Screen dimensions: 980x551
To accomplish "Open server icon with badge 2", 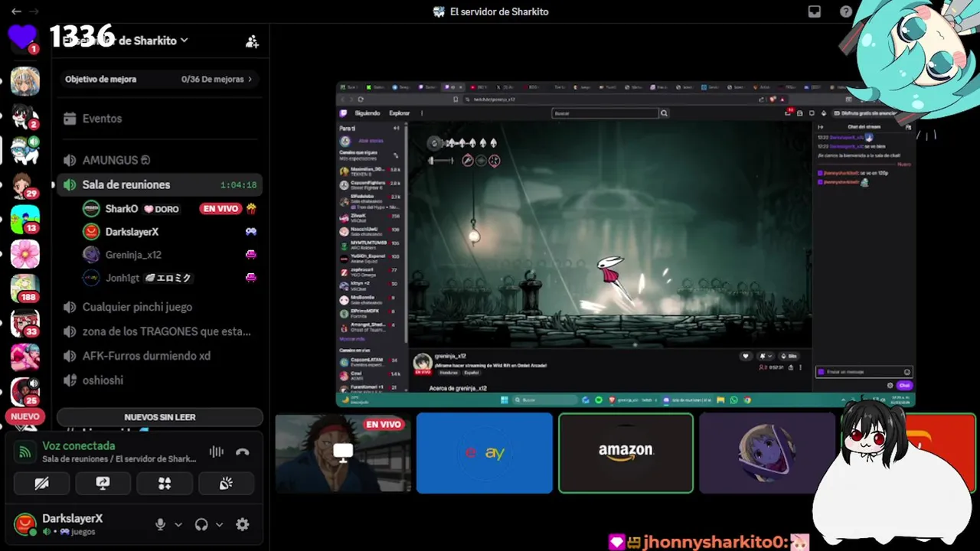I will click(x=24, y=116).
